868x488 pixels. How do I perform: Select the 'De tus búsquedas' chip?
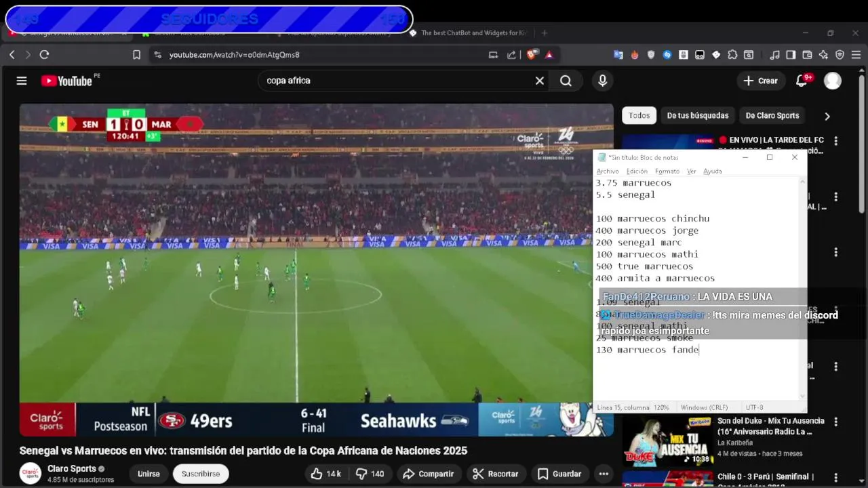[697, 115]
